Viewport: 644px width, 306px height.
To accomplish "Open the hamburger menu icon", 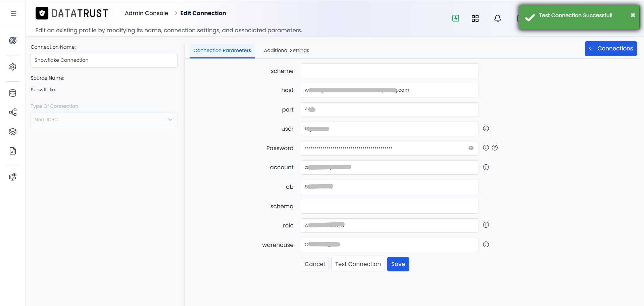I will click(13, 14).
